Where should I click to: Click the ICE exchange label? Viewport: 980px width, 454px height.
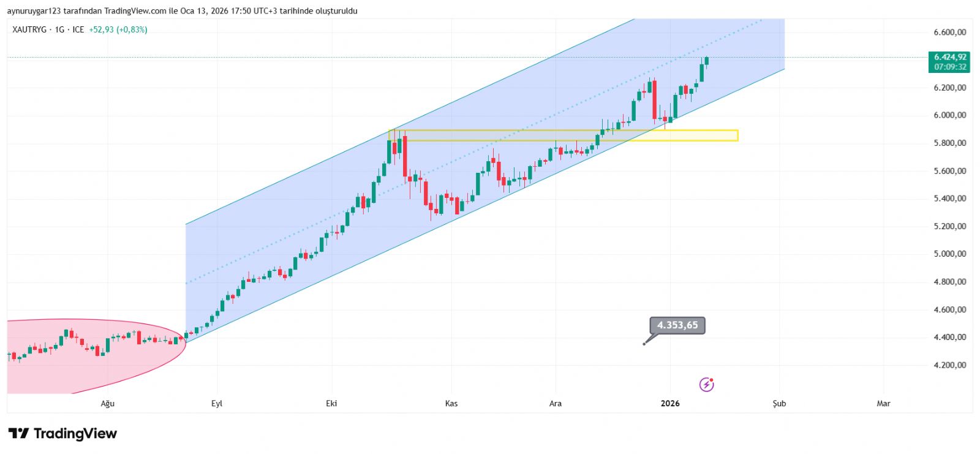click(78, 29)
